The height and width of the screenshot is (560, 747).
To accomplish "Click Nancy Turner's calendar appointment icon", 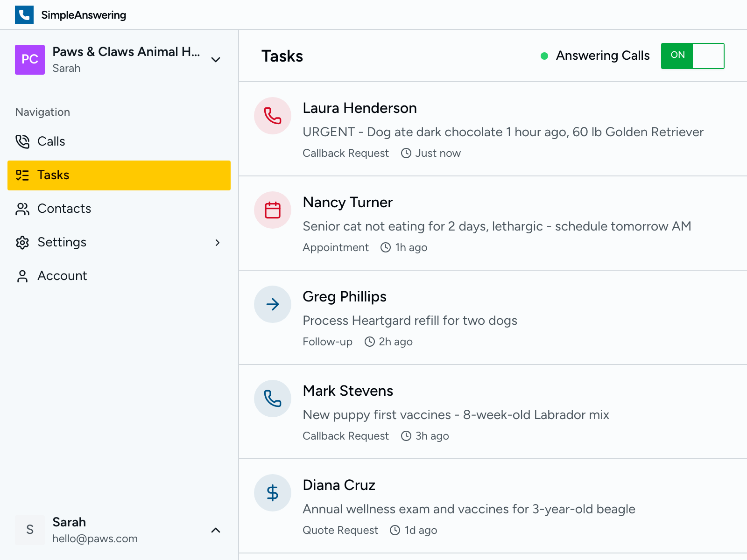I will point(273,210).
